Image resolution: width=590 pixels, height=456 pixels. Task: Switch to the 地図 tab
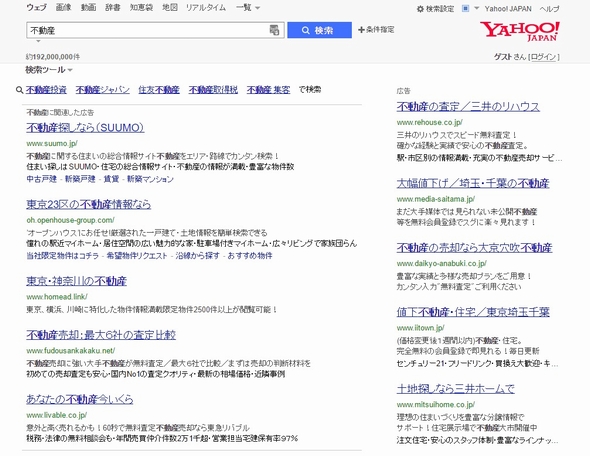(x=170, y=8)
